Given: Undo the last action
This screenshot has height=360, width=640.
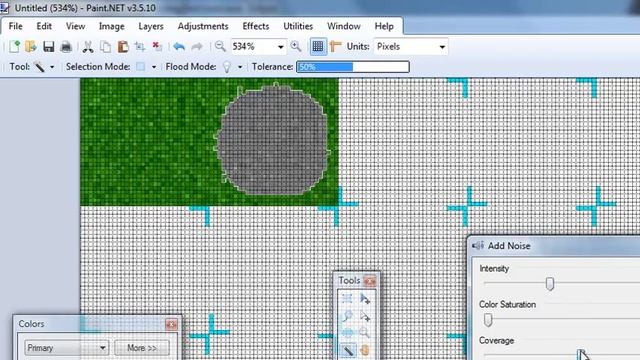Looking at the screenshot, I should [179, 47].
